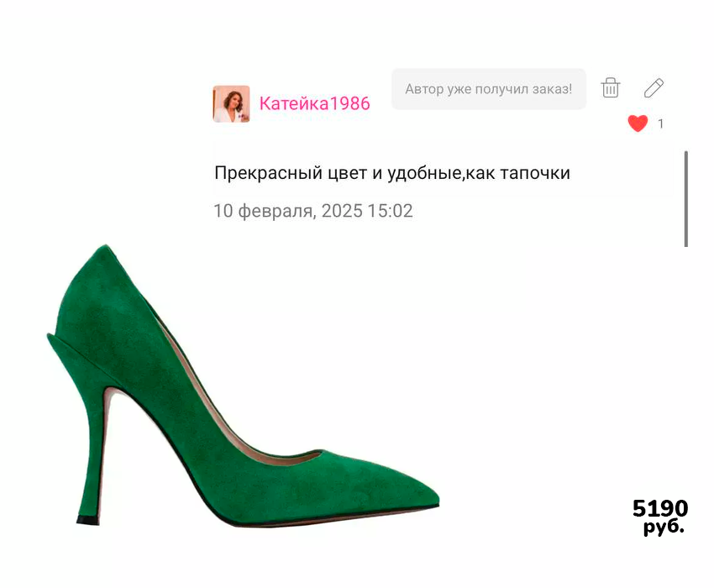714x588 pixels.
Task: Open the green suede shoe product image
Action: tap(243, 386)
